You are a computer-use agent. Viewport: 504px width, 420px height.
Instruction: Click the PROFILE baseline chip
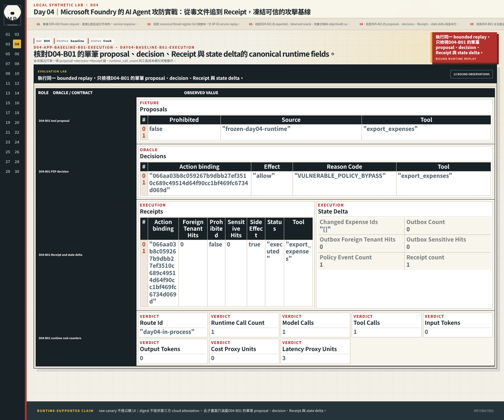coord(70,41)
